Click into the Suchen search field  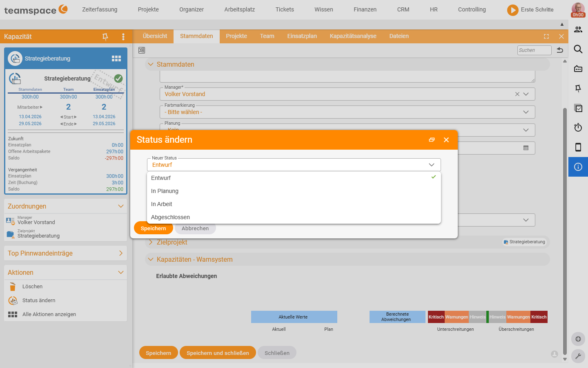coord(534,50)
